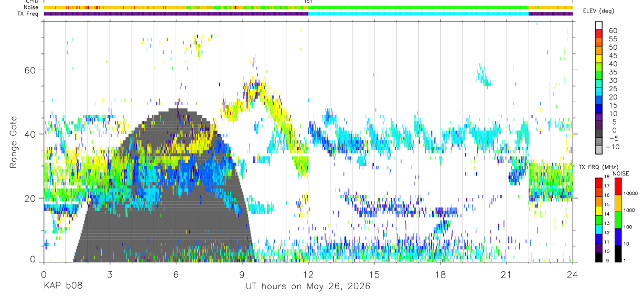This screenshot has height=297, width=644.
Task: Click the "Range Gate" y-axis label
Action: [14, 142]
